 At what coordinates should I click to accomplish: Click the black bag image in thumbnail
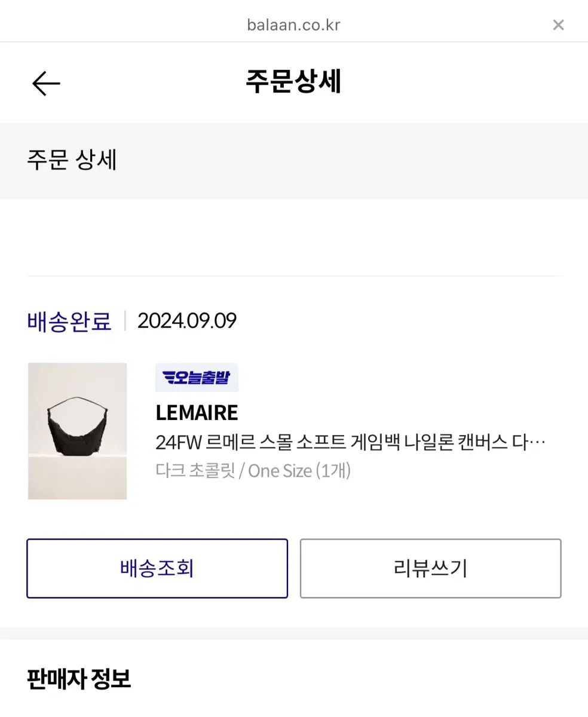(78, 426)
